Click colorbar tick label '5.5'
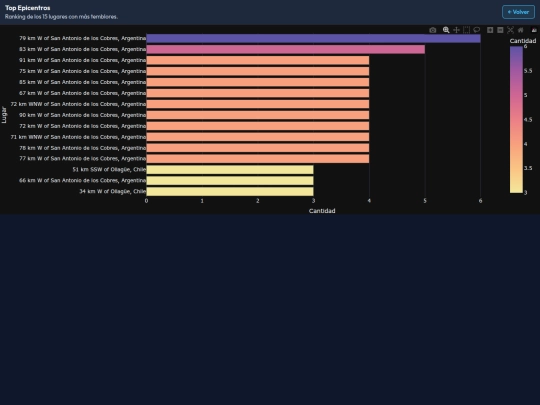Image resolution: width=540 pixels, height=405 pixels. pyautogui.click(x=528, y=71)
